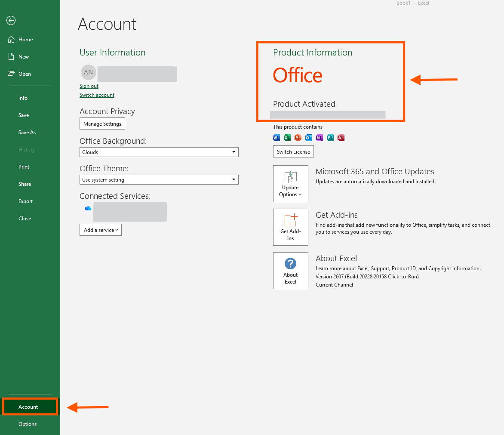Viewport: 504px width, 435px height.
Task: Click the Outlook app icon
Action: tap(309, 138)
